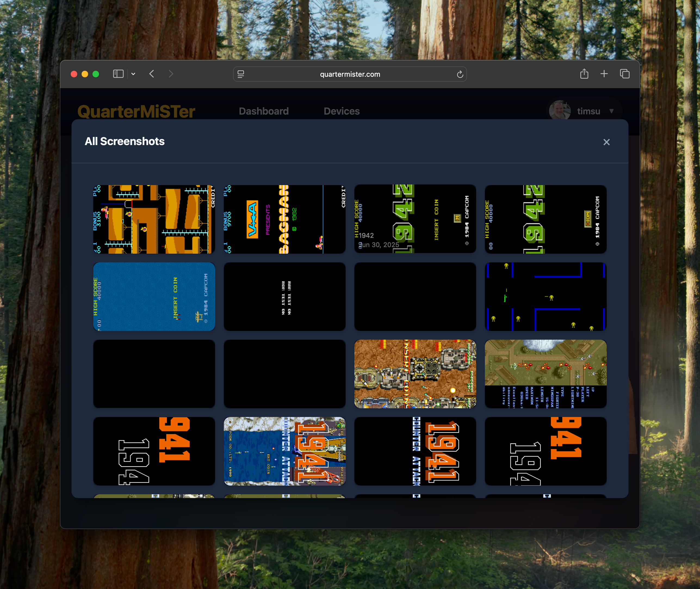The height and width of the screenshot is (589, 700).
Task: Open the 1942 screenshot dated Jun 30, 2025
Action: pyautogui.click(x=415, y=219)
